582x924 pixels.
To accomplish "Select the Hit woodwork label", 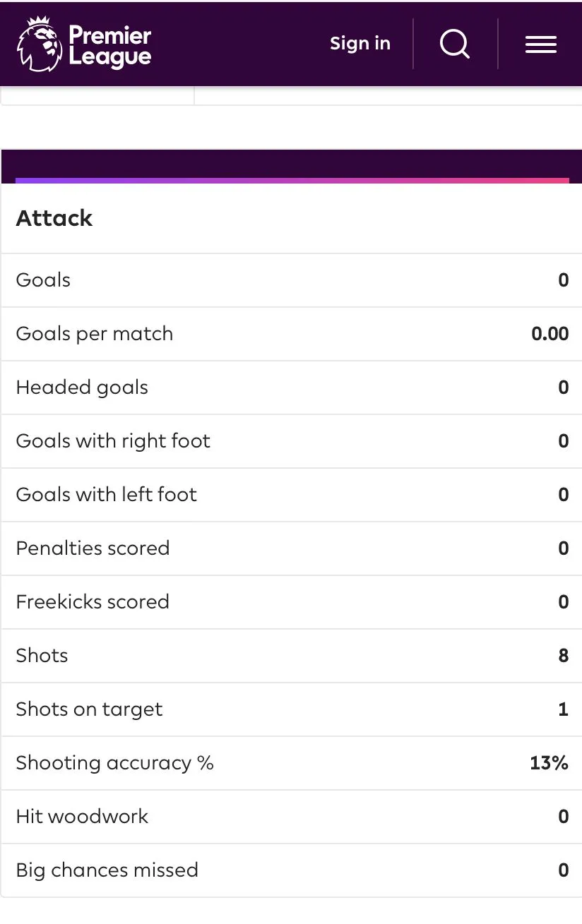I will 82,817.
